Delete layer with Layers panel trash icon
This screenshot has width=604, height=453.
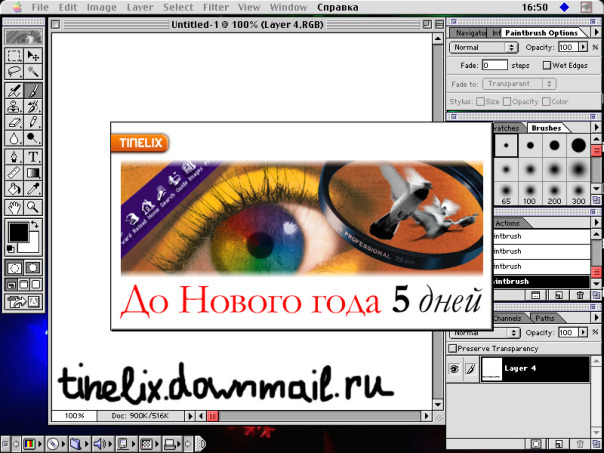tap(580, 444)
